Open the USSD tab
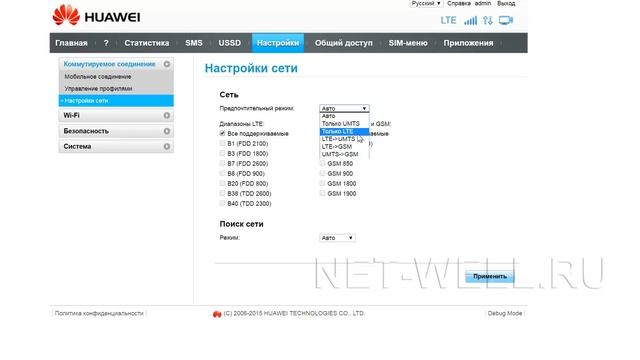 [229, 43]
